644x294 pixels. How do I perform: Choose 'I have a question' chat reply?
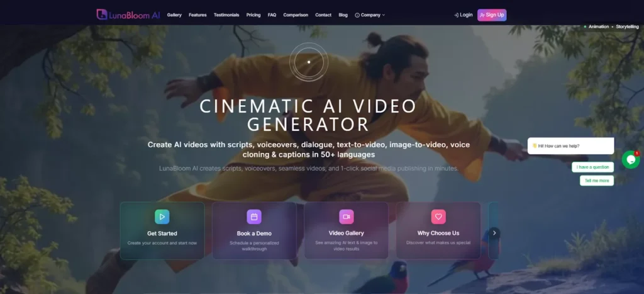pos(592,167)
